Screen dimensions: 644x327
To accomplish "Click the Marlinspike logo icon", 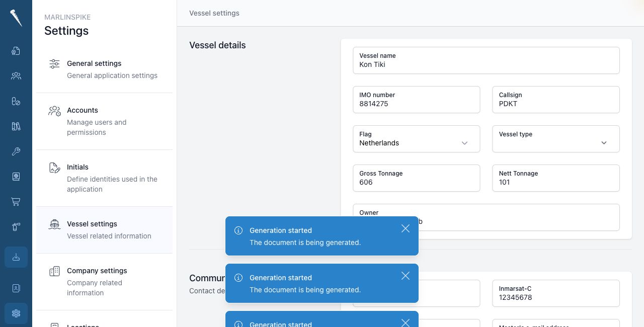I will (x=16, y=18).
